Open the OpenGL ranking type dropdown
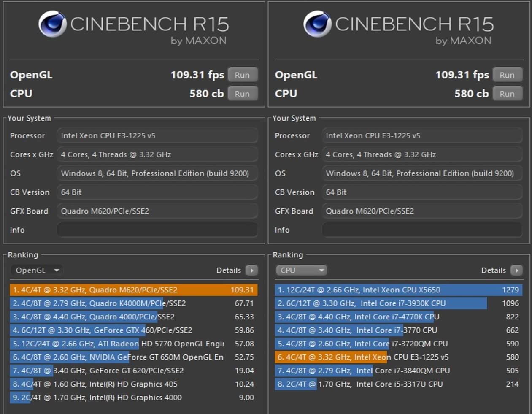Image resolution: width=532 pixels, height=414 pixels. tap(36, 270)
